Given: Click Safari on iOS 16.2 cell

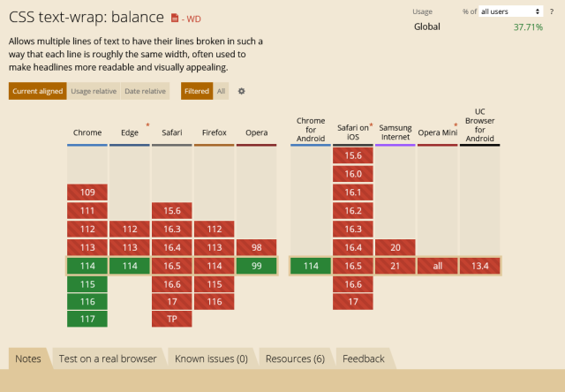Looking at the screenshot, I should tap(353, 211).
